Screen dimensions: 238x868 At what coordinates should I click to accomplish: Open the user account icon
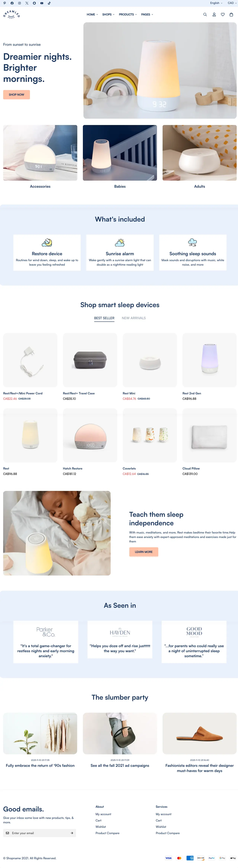tap(214, 15)
